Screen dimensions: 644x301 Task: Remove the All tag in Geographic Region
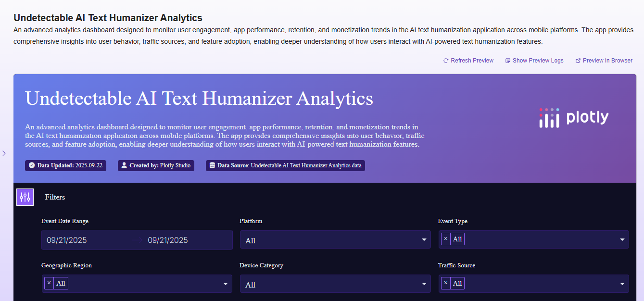point(49,283)
